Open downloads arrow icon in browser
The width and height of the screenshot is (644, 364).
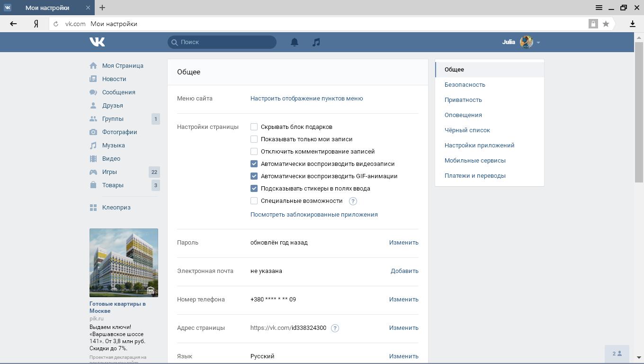632,24
